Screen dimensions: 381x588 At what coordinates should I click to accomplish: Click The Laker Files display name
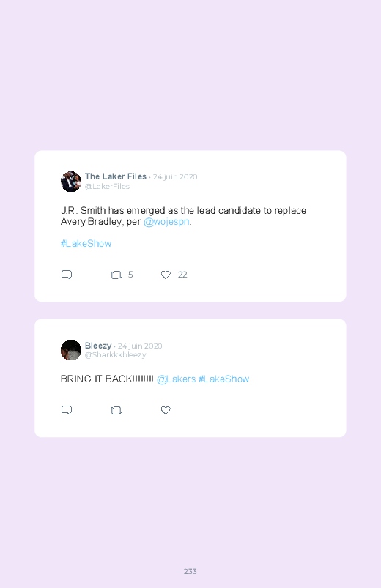pyautogui.click(x=116, y=176)
